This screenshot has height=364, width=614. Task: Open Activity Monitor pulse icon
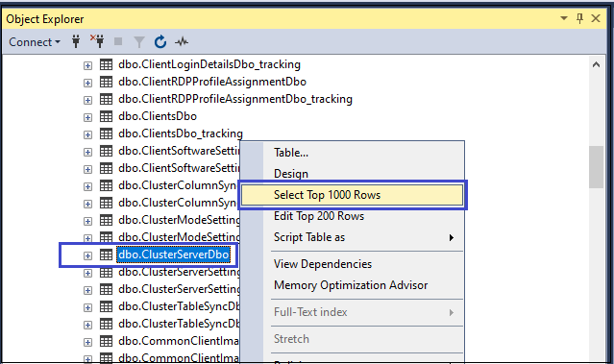tap(182, 41)
